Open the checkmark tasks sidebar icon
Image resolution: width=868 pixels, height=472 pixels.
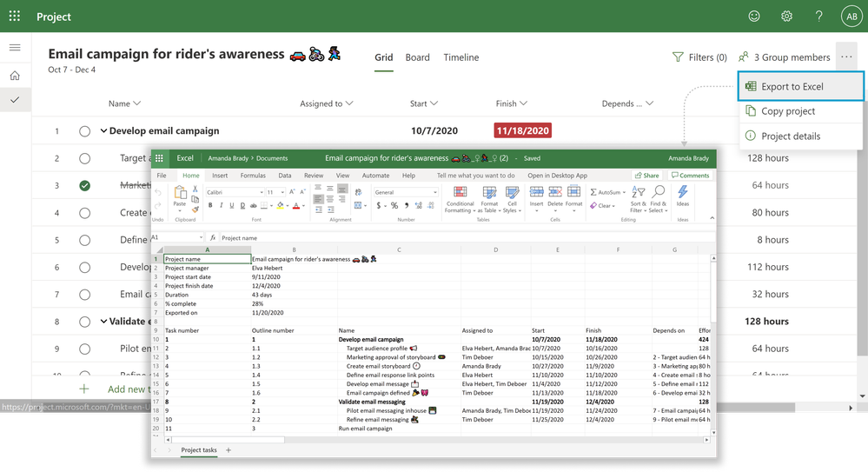(x=15, y=100)
